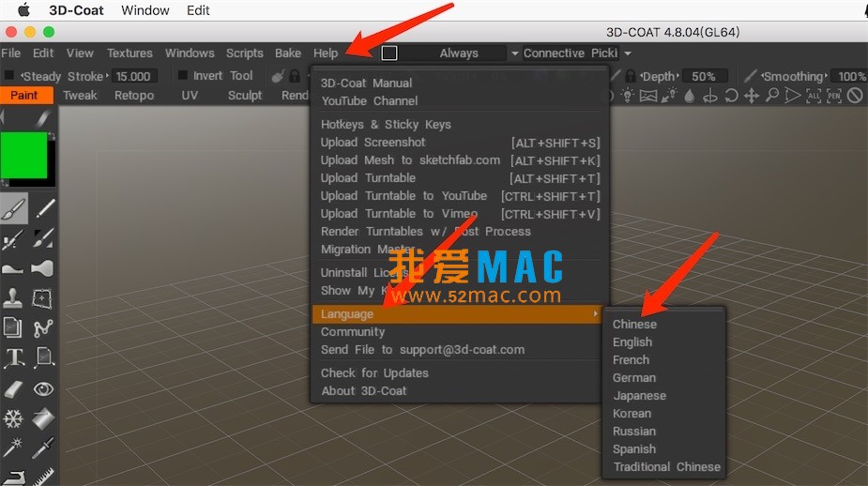Toggle the Steady Stroke checkbox

pos(8,75)
